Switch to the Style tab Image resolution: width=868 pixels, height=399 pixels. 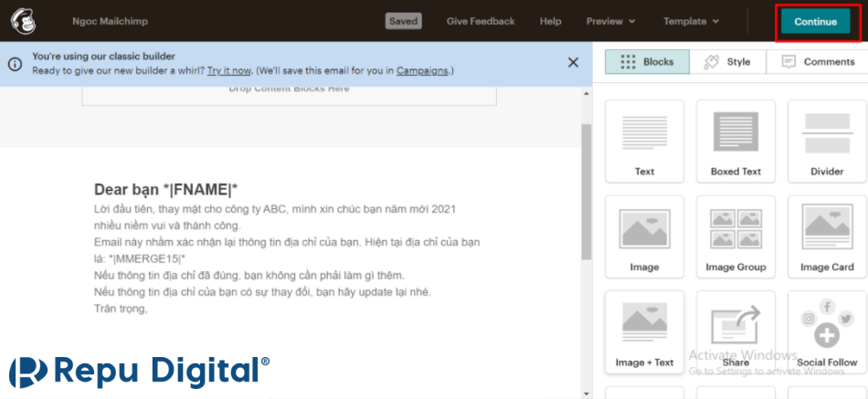728,61
